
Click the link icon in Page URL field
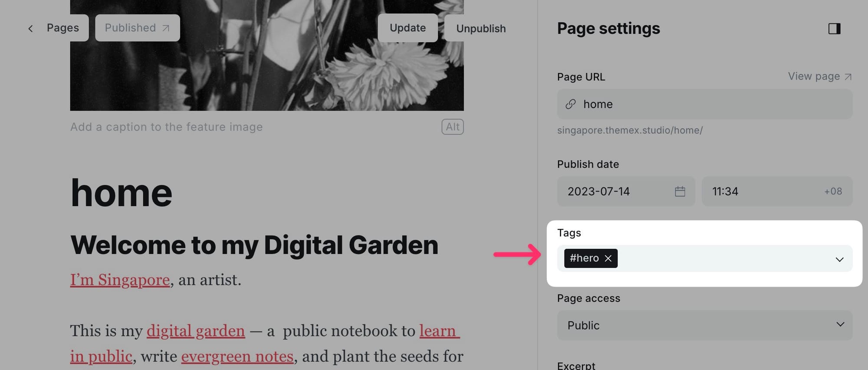(x=570, y=104)
